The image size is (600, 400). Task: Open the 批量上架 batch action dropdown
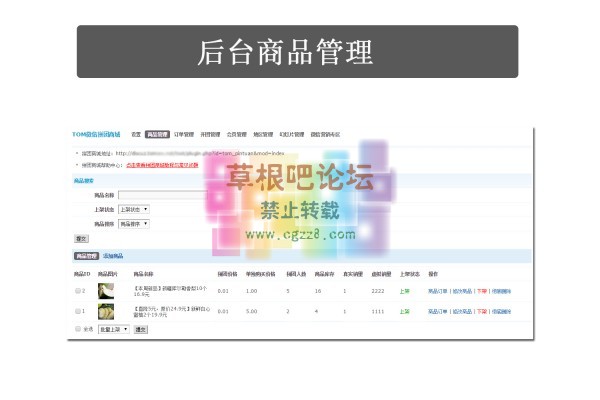(114, 329)
